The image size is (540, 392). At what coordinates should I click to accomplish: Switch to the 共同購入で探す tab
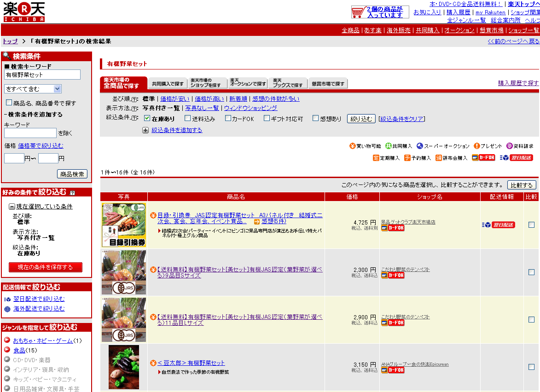pyautogui.click(x=168, y=84)
